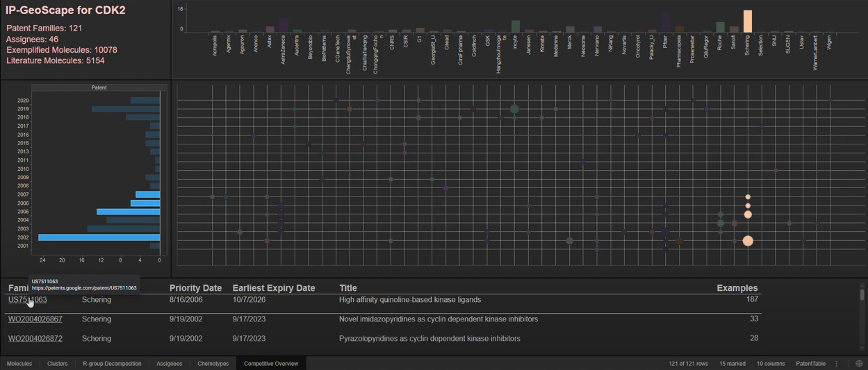Switch to the Molecules tab
The width and height of the screenshot is (868, 370).
[x=19, y=364]
